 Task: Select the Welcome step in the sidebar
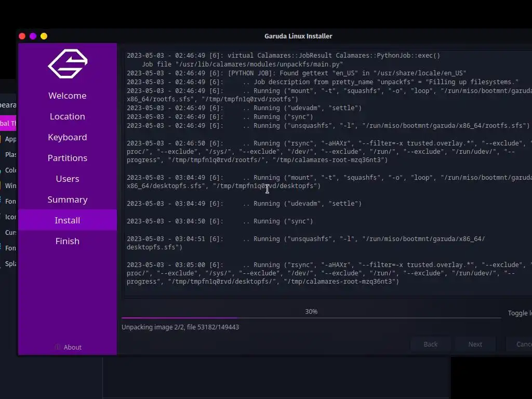coord(68,96)
